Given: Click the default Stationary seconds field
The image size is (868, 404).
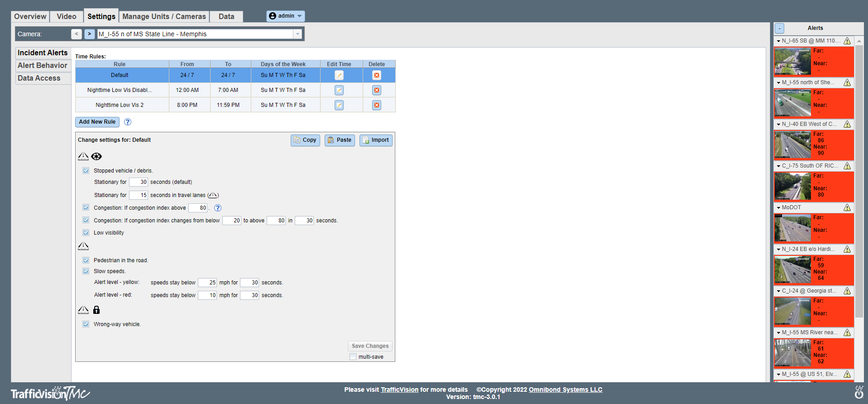Looking at the screenshot, I should click(139, 182).
